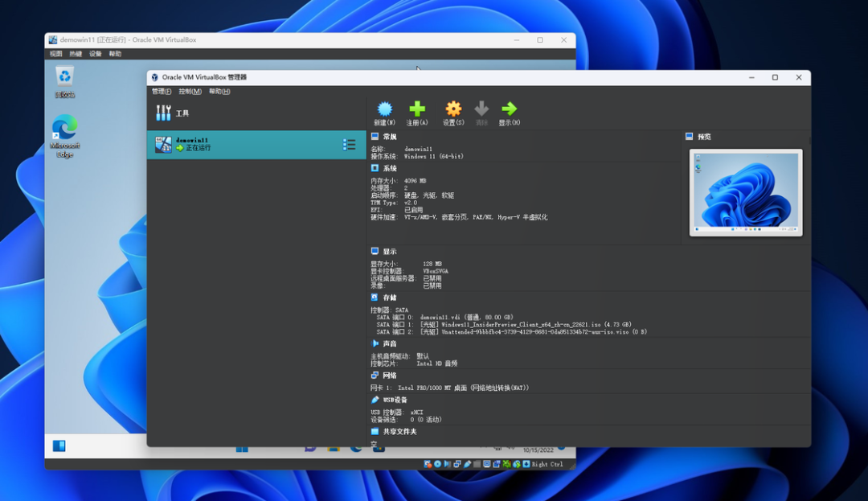Click Right Ctrl host key label in status bar
Viewport: 868px width, 501px height.
(x=547, y=464)
